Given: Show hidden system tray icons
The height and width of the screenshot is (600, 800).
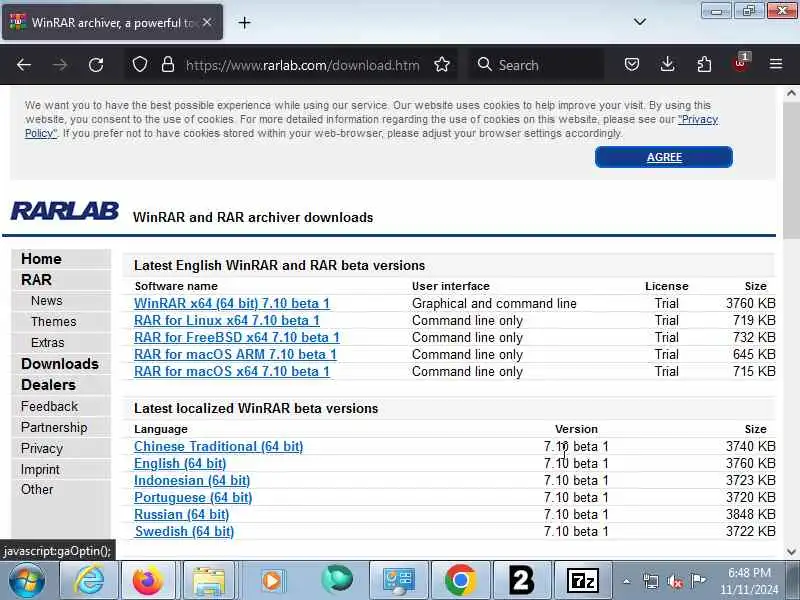Looking at the screenshot, I should 627,581.
